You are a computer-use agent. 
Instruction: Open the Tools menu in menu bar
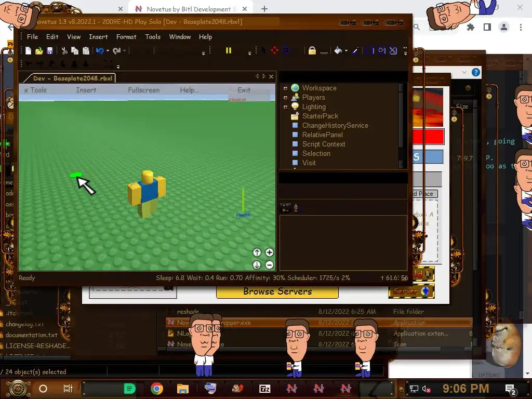coord(153,37)
